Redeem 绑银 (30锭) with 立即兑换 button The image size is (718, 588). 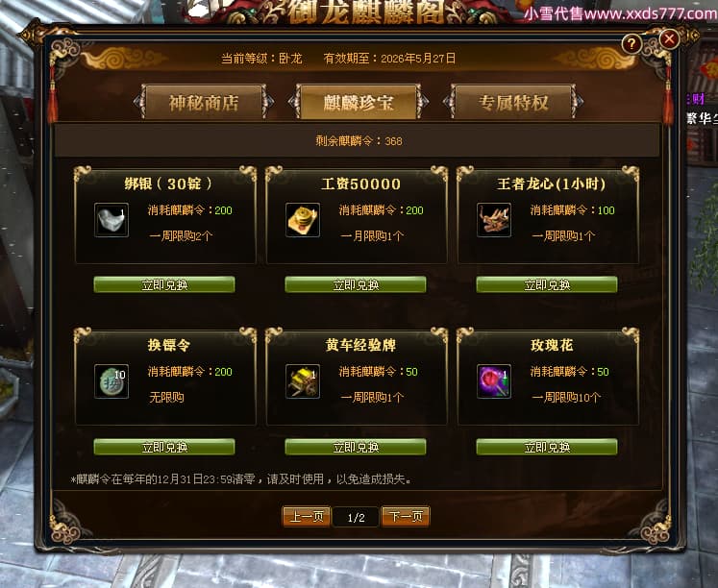[x=164, y=284]
